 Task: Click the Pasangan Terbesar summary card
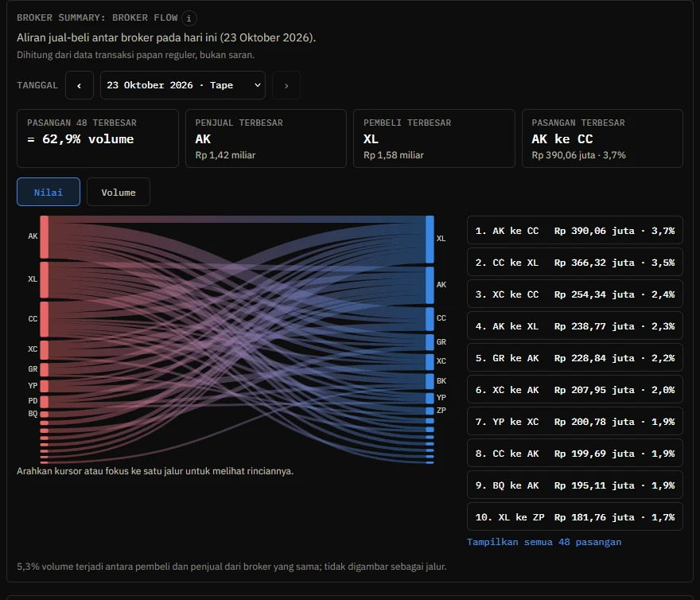pos(602,138)
